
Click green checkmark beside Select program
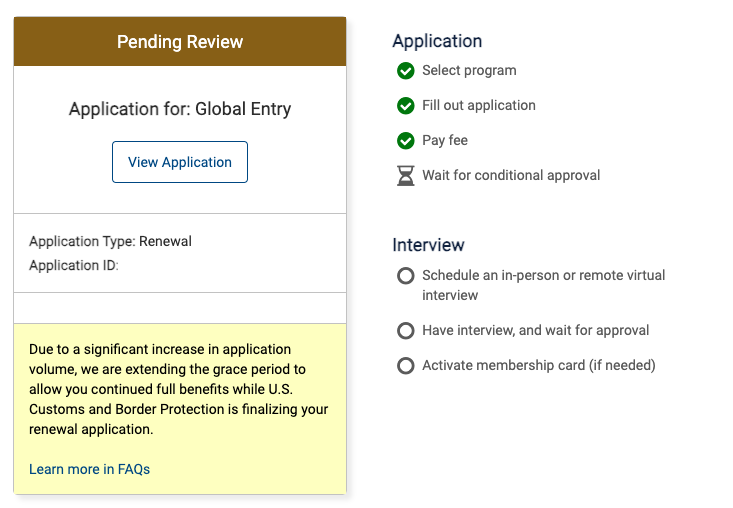405,71
